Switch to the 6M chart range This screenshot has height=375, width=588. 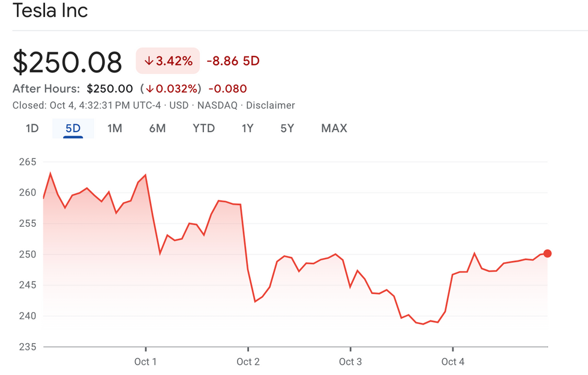157,128
